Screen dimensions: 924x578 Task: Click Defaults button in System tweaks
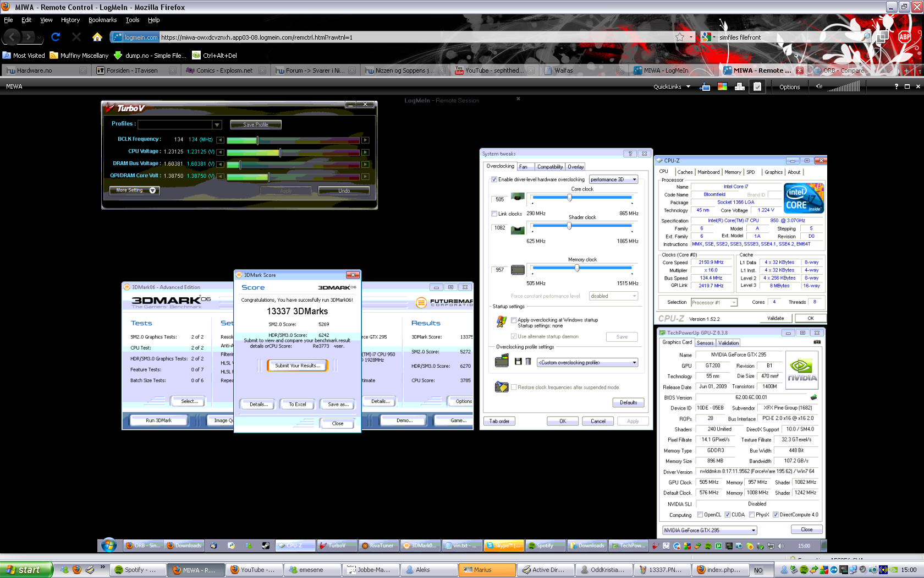(x=629, y=402)
